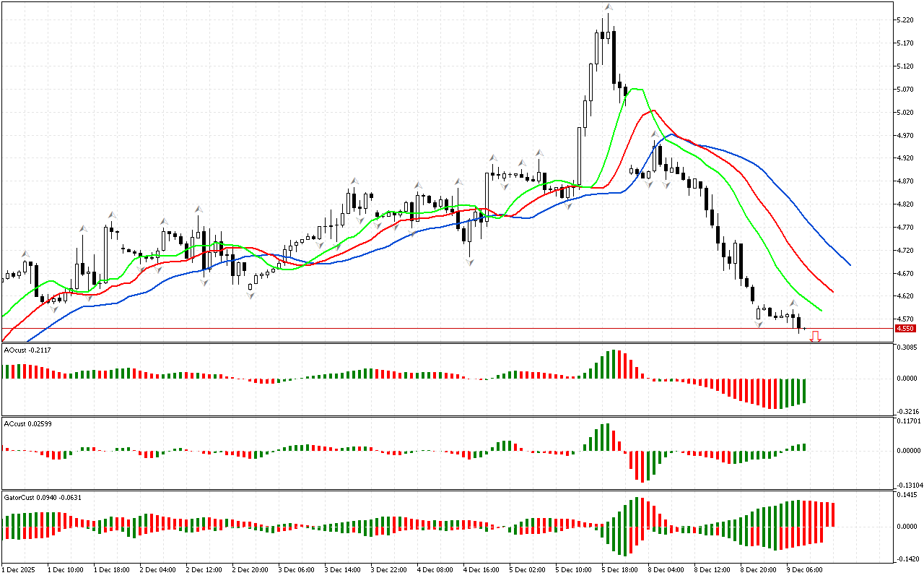Click the red down-arrow signal below the price line

pos(815,336)
